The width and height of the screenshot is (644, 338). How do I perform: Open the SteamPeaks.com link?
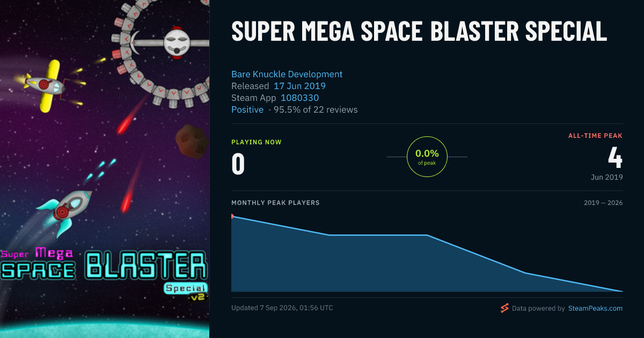595,308
